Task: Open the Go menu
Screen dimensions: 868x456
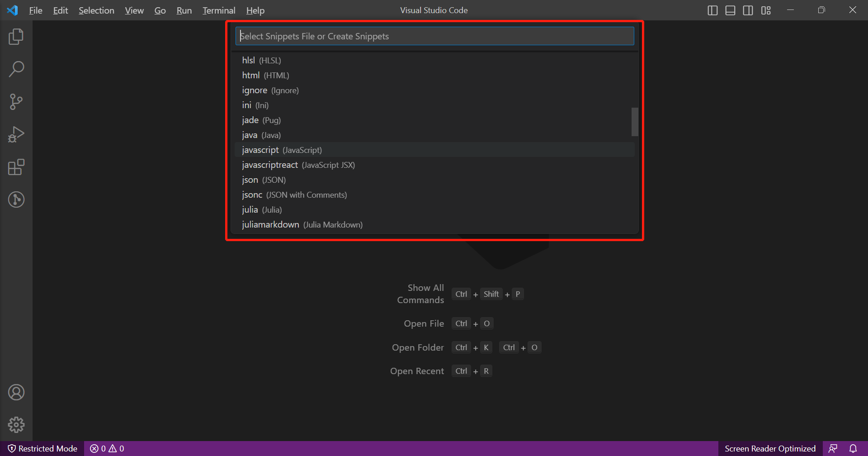Action: (160, 10)
